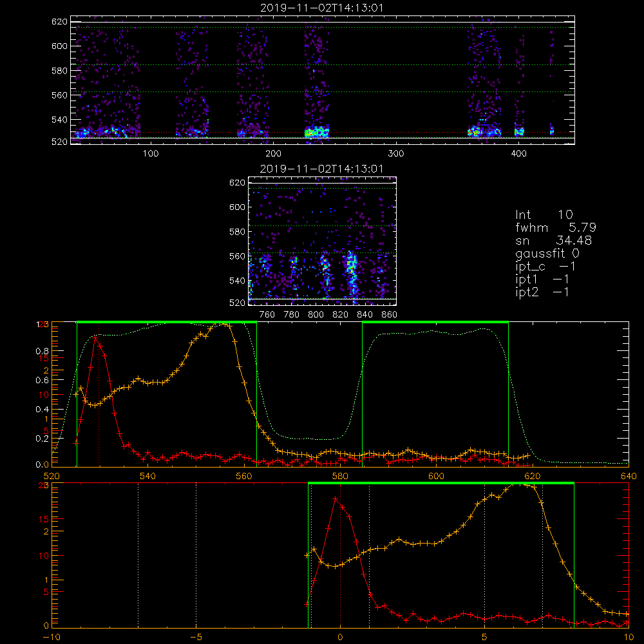Click the 'ipt_c -1' parameter text
644x644 pixels.
[x=545, y=267]
